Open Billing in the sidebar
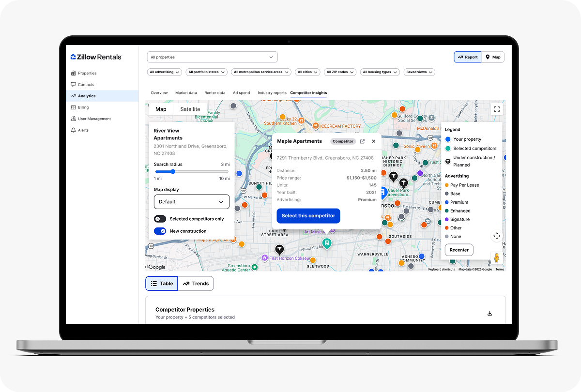Viewport: 581px width, 392px height. (102, 107)
